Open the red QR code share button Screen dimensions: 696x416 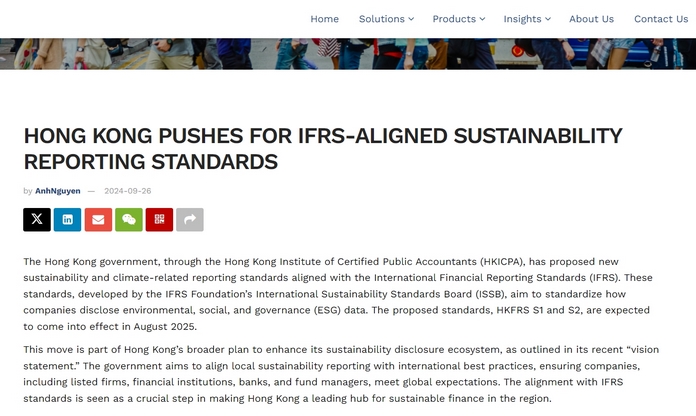point(159,219)
